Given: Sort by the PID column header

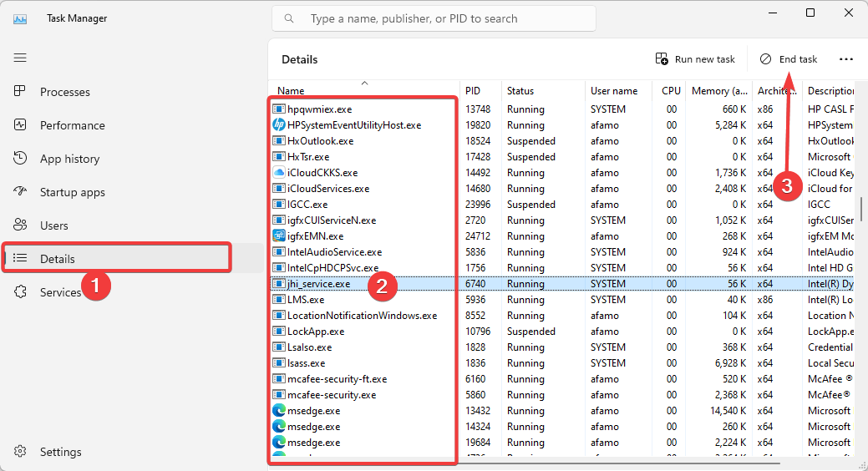Looking at the screenshot, I should pyautogui.click(x=473, y=91).
